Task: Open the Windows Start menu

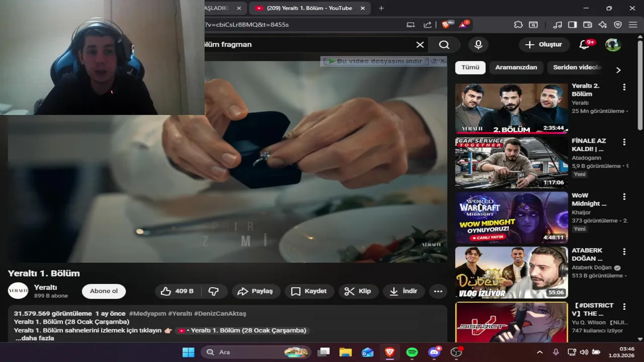Action: pos(188,352)
